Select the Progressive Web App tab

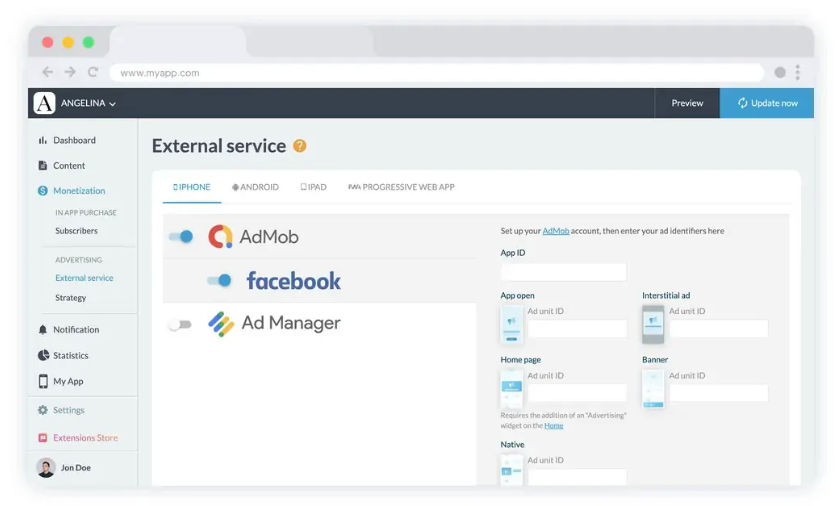(401, 187)
